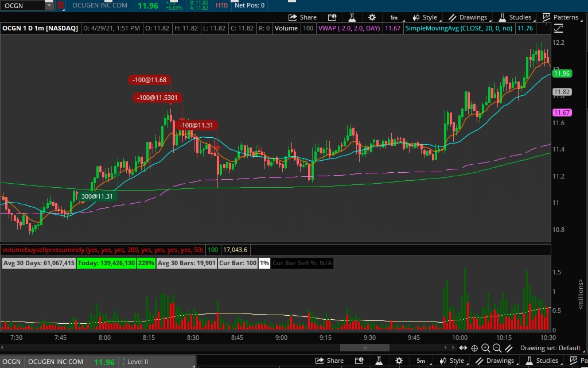Open the top chart Studies menu
The image size is (588, 368).
tap(515, 17)
